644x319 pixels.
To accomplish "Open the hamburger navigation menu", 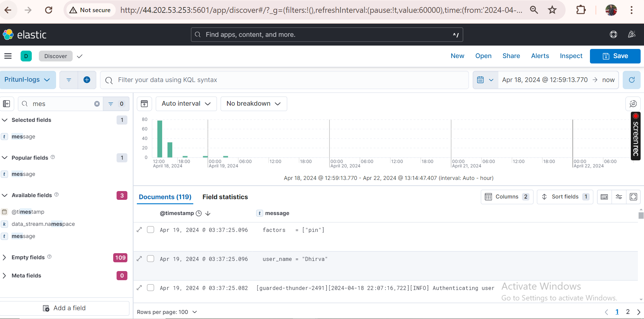I will tap(8, 56).
